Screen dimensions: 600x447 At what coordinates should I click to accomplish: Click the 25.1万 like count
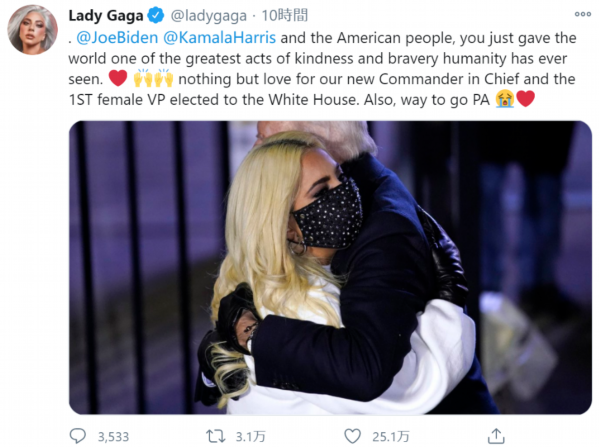[391, 437]
